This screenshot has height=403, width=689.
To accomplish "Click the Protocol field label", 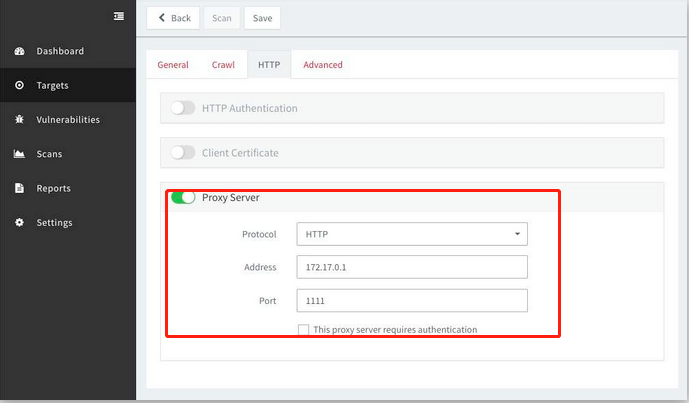I will tap(259, 234).
